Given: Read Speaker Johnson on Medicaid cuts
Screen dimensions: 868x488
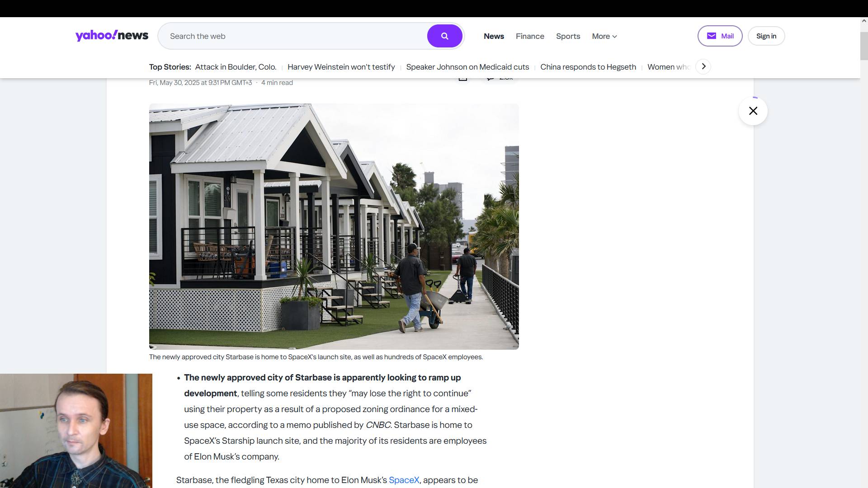Looking at the screenshot, I should (x=467, y=67).
